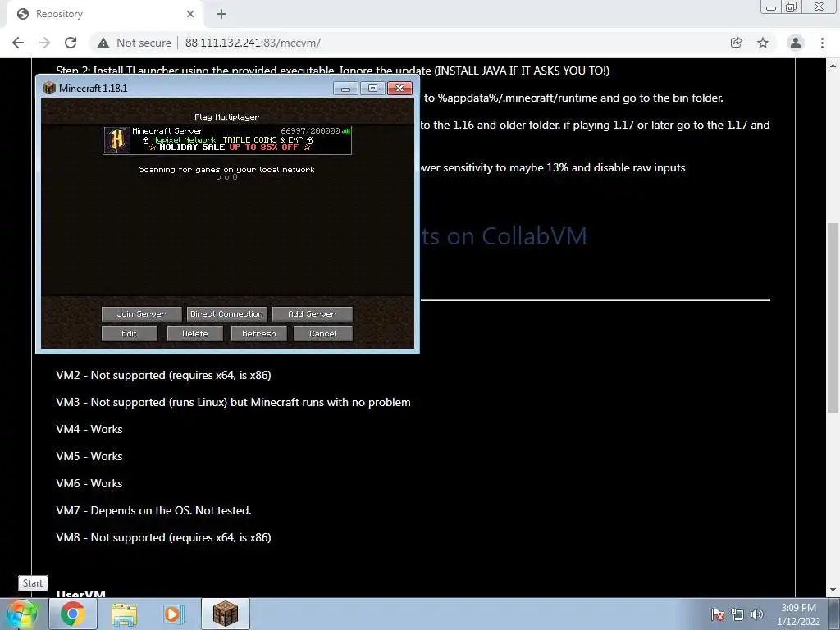This screenshot has height=630, width=840.
Task: Click the 'VM5 - Works' text
Action: (x=89, y=456)
